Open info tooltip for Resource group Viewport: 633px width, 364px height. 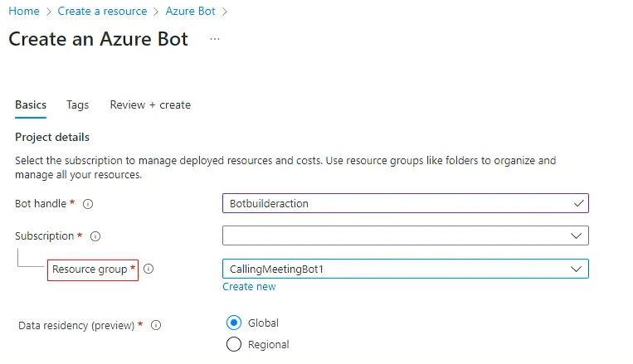pyautogui.click(x=149, y=269)
